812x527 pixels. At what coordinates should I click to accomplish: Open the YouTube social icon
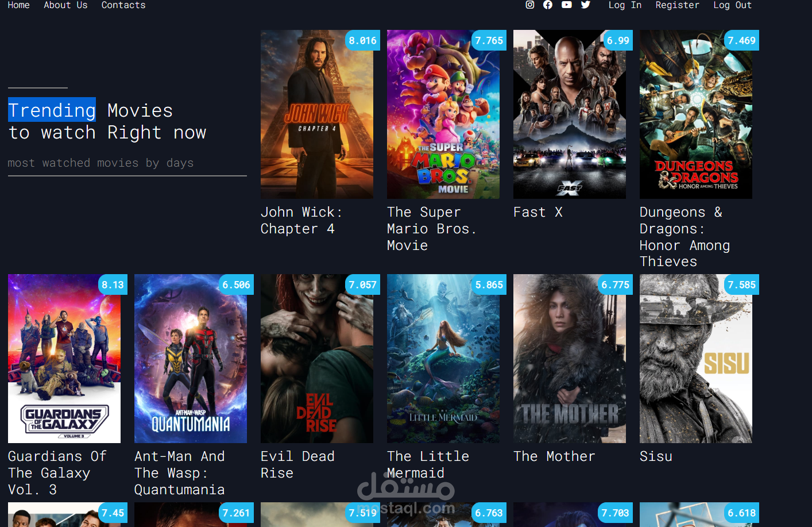pos(567,5)
